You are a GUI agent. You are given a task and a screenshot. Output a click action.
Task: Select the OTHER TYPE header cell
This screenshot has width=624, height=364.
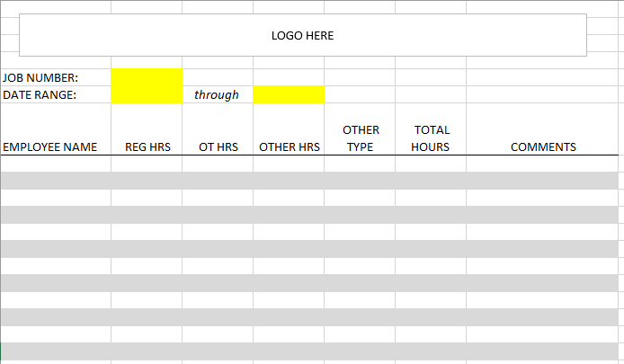click(x=361, y=138)
